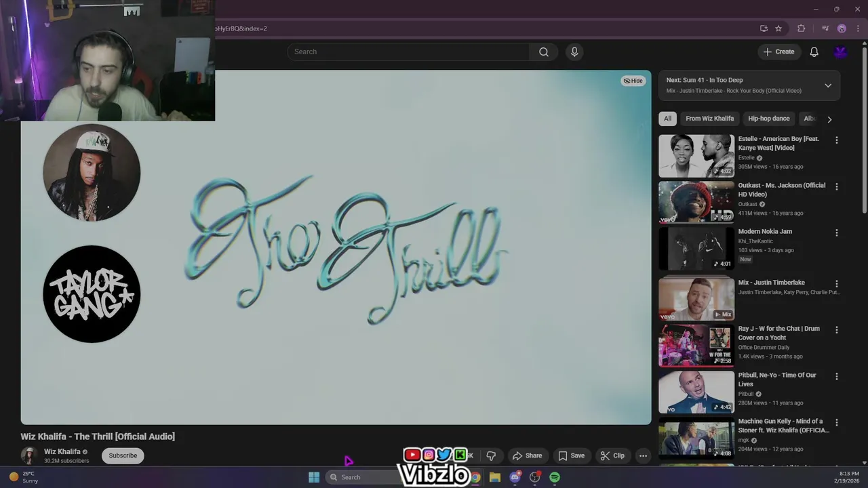Open File Explorer from the taskbar
Screen dimensions: 868x488
pos(495,477)
